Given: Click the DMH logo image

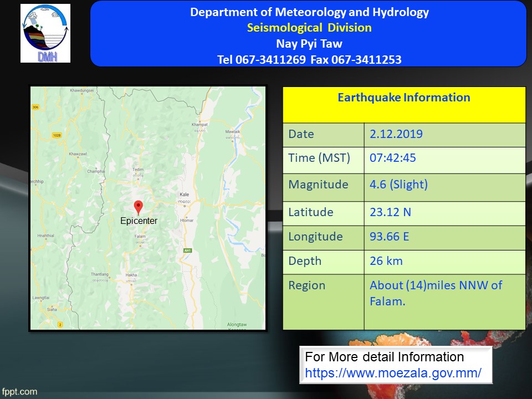Looking at the screenshot, I should (45, 33).
